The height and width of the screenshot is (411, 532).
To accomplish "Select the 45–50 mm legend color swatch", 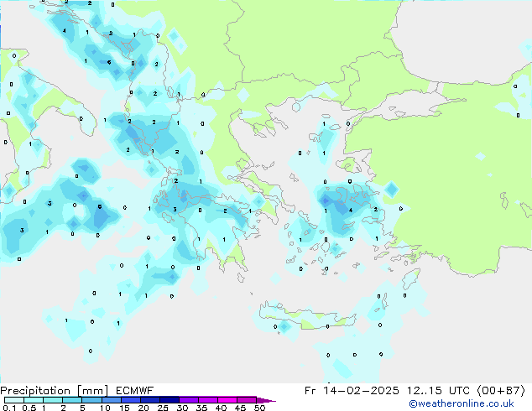I will (247, 400).
